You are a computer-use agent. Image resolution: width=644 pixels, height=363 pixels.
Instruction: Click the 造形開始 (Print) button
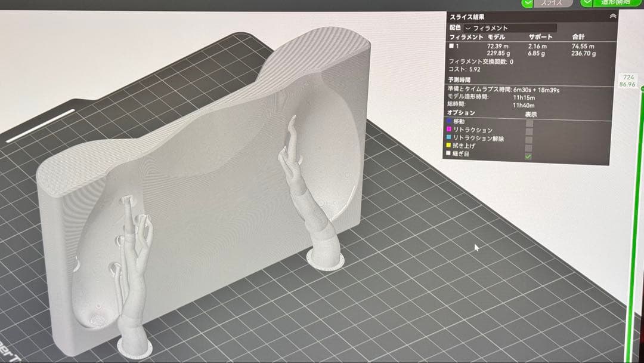[x=616, y=2]
